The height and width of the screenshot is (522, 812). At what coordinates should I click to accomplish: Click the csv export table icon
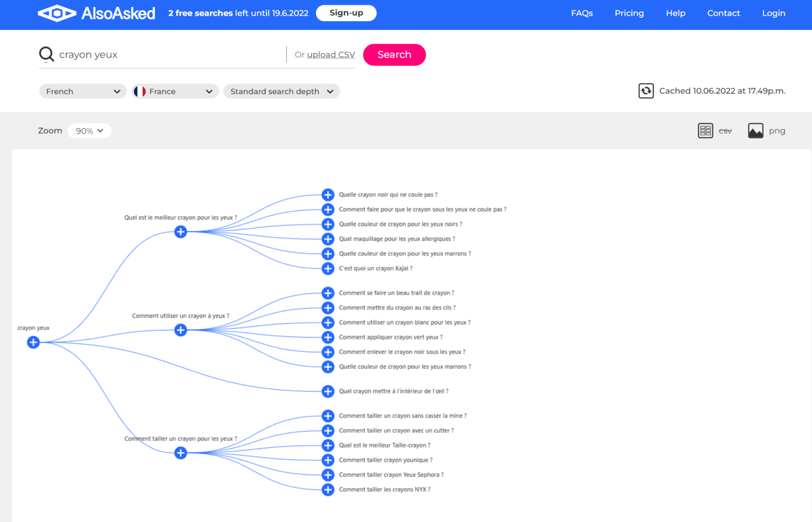(x=705, y=131)
